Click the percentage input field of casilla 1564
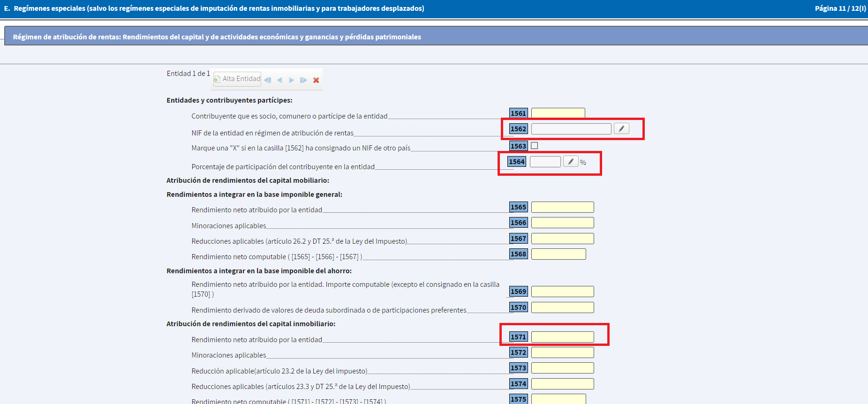The width and height of the screenshot is (868, 404). click(545, 162)
